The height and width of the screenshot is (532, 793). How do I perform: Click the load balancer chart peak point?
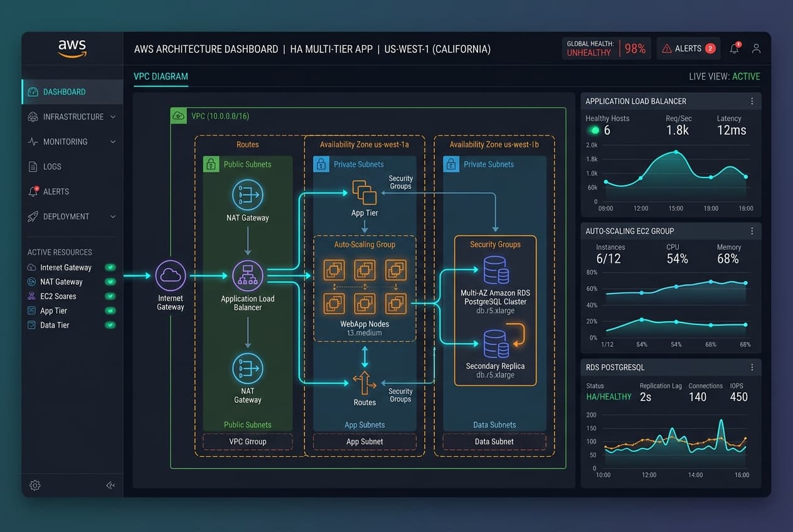pos(676,152)
